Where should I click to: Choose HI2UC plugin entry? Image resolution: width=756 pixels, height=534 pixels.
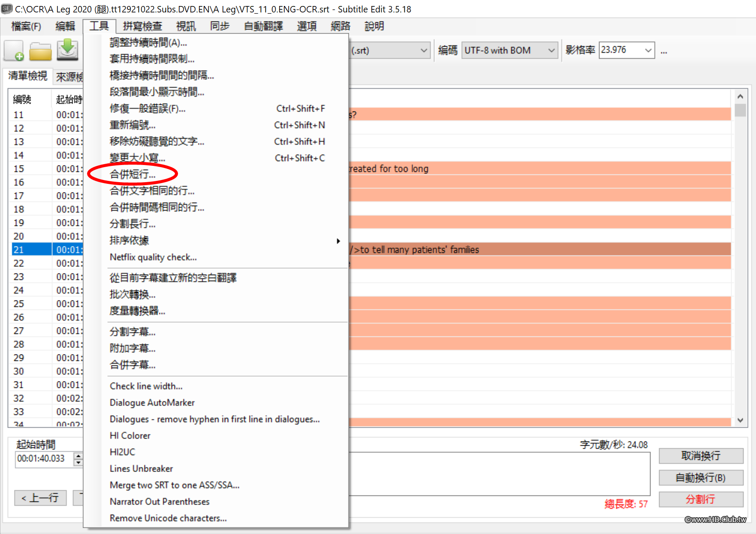tap(217, 452)
